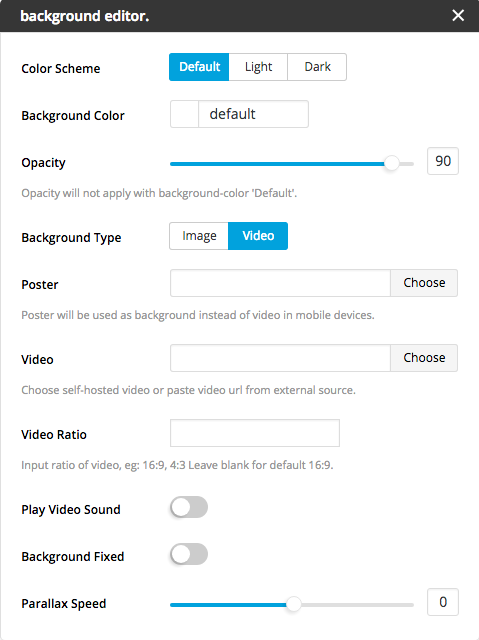
Task: Click the Video Ratio input field
Action: pyautogui.click(x=255, y=433)
